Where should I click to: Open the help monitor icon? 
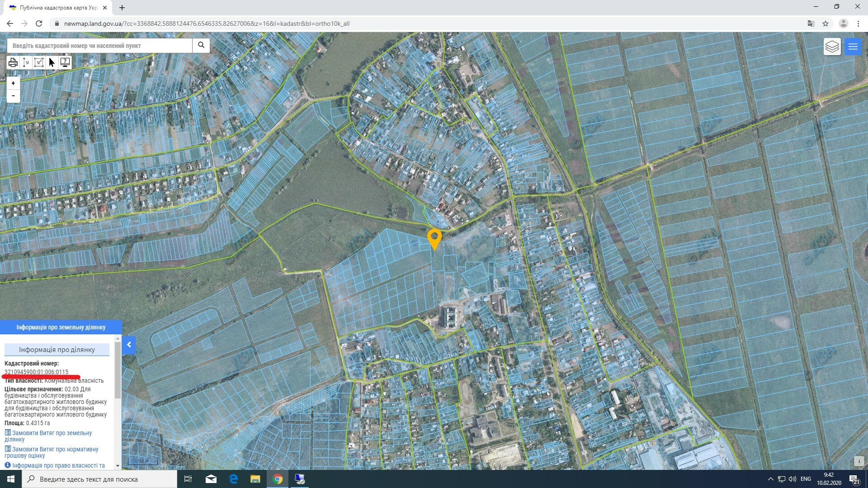pyautogui.click(x=65, y=62)
